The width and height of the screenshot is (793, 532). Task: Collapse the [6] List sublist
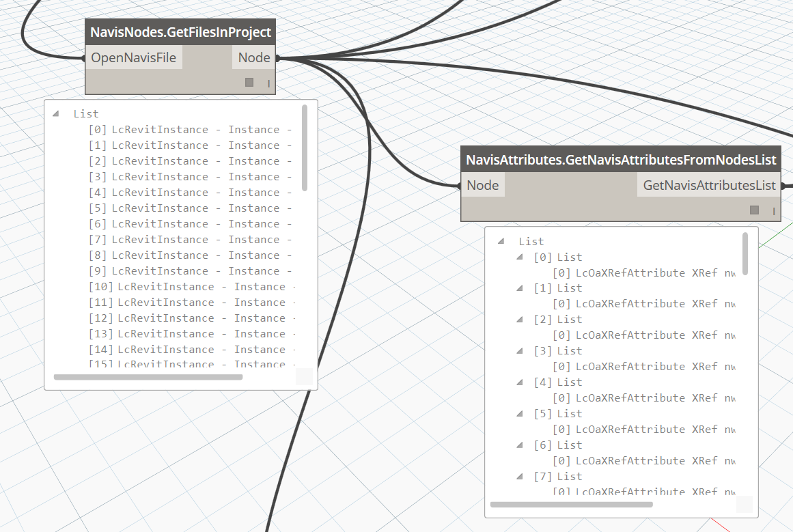tap(520, 445)
